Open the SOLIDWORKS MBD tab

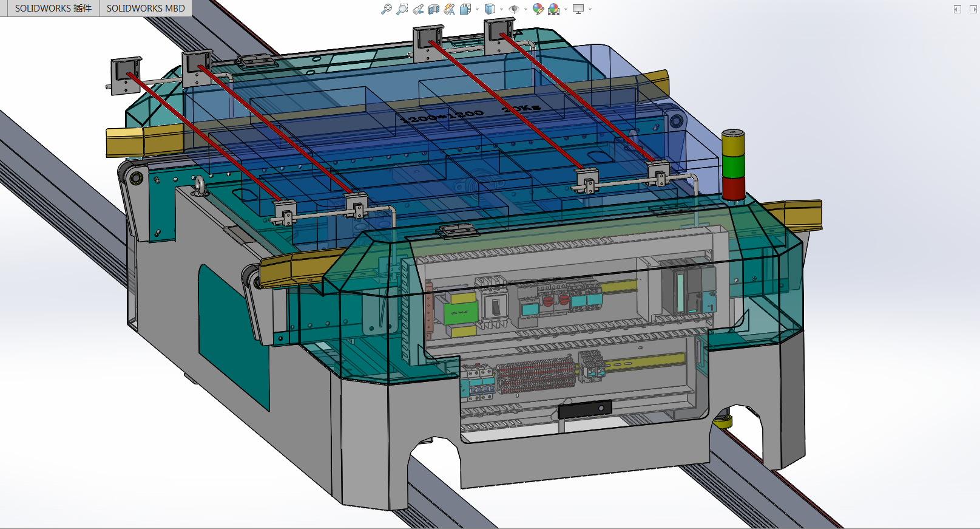pos(146,9)
